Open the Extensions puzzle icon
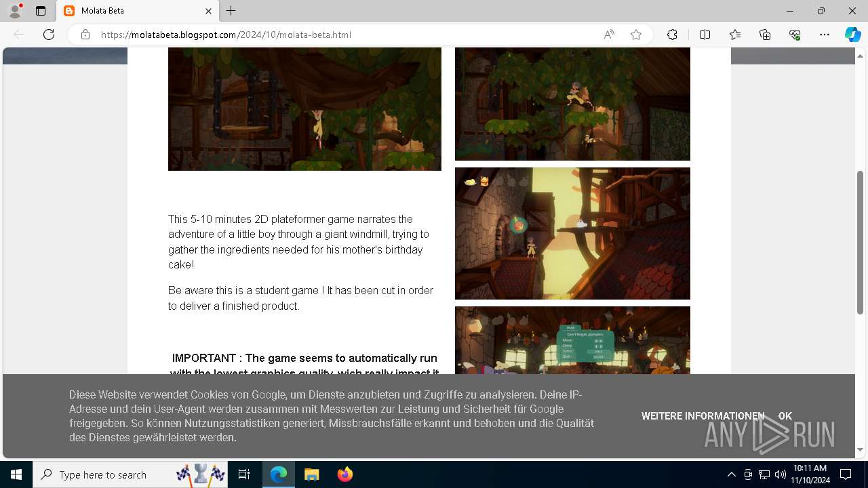This screenshot has height=488, width=868. pyautogui.click(x=672, y=35)
